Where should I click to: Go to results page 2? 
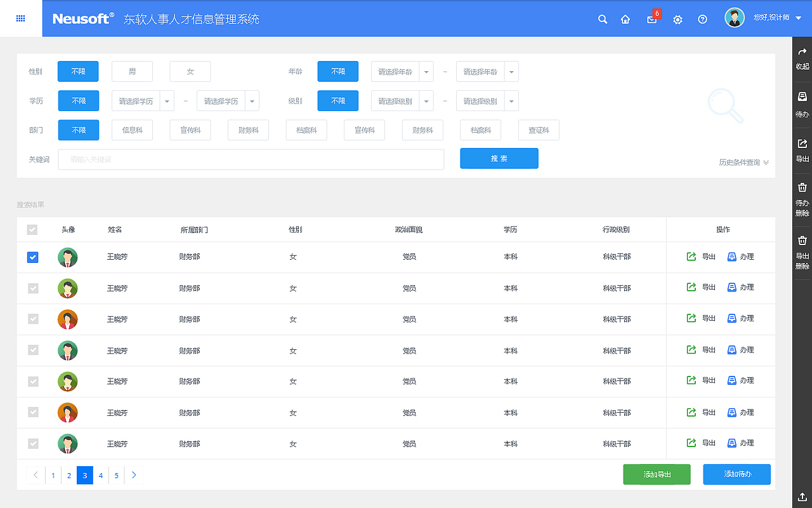(69, 475)
